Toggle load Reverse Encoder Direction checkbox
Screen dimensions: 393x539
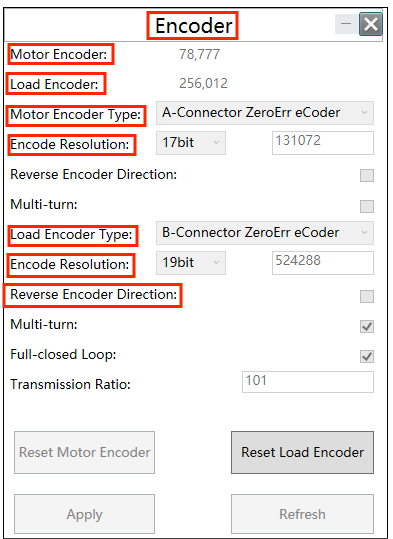[367, 296]
